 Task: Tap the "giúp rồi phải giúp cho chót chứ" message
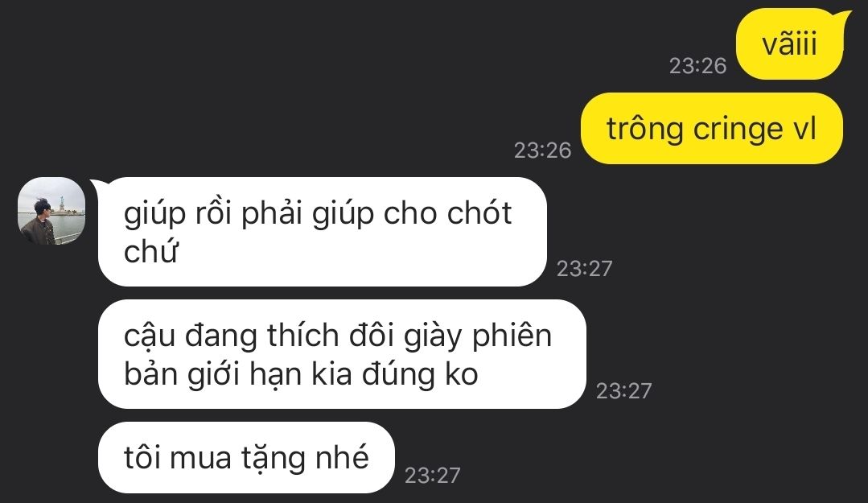click(322, 232)
